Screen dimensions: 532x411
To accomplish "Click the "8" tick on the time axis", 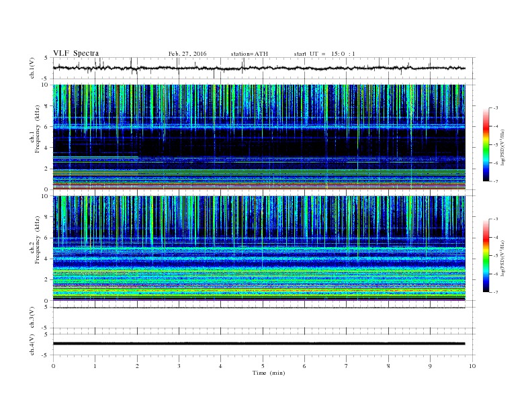I will pos(388,366).
